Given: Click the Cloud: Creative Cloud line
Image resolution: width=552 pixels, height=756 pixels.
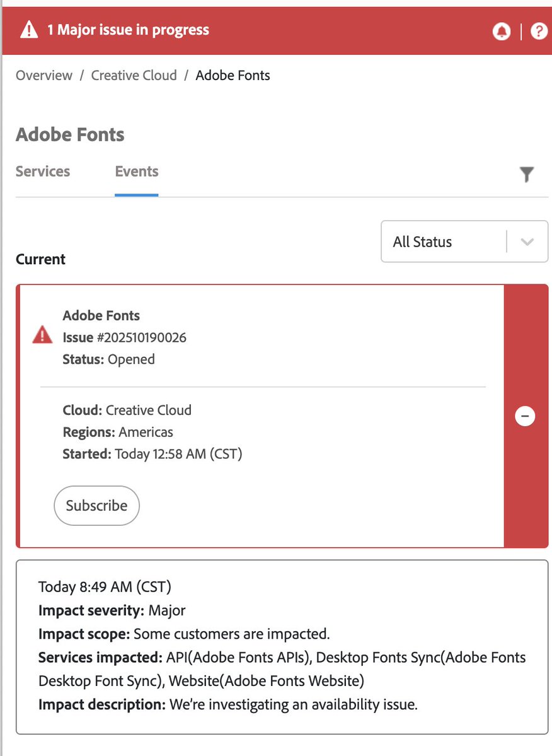Looking at the screenshot, I should (127, 410).
